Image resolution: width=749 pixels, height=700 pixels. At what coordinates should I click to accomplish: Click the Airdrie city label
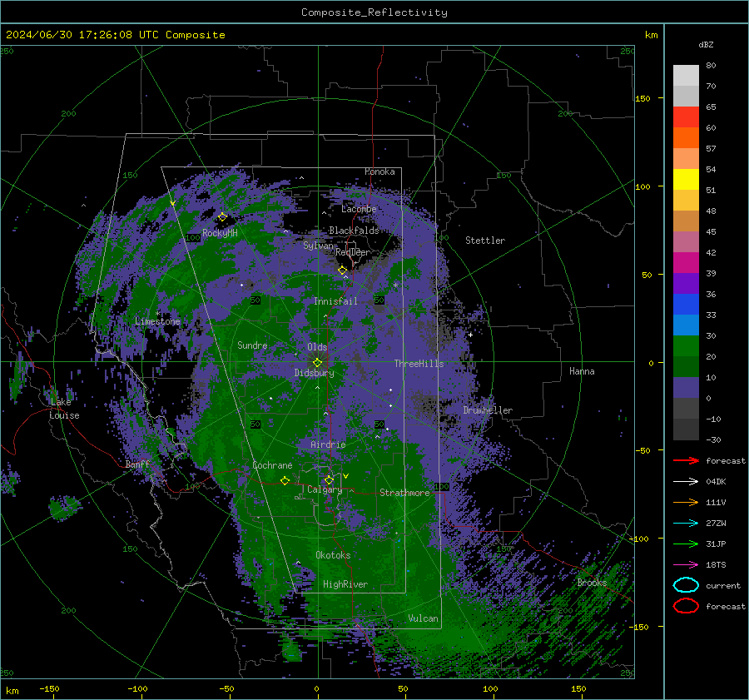[328, 444]
